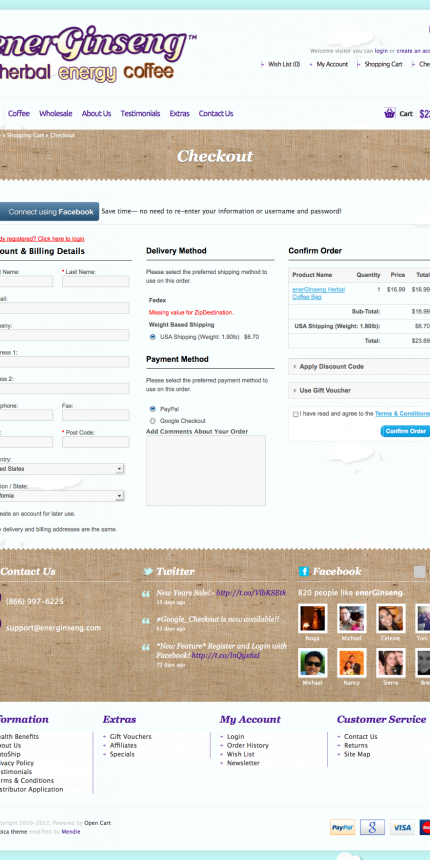Open enerGinseng Herbal Coffee Bag product link

click(319, 293)
